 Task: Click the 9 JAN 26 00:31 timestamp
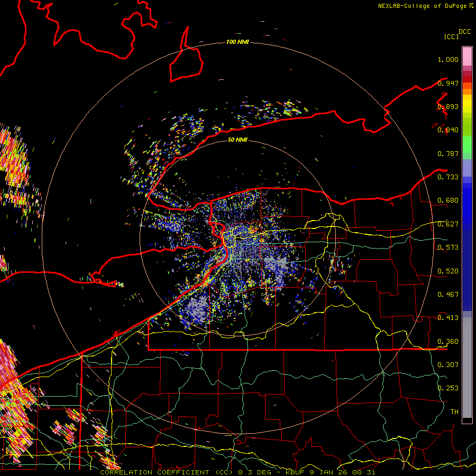[342, 472]
